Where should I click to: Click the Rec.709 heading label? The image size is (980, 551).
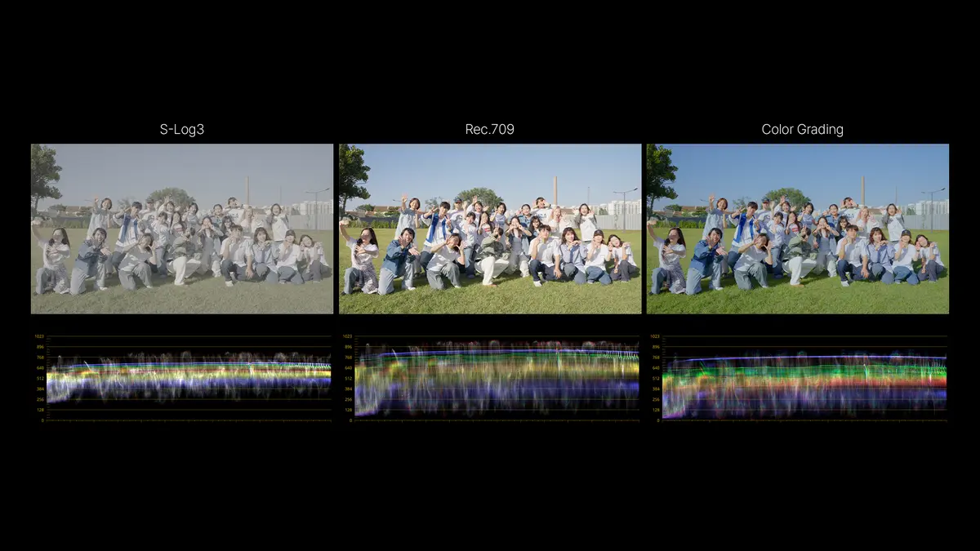[490, 130]
